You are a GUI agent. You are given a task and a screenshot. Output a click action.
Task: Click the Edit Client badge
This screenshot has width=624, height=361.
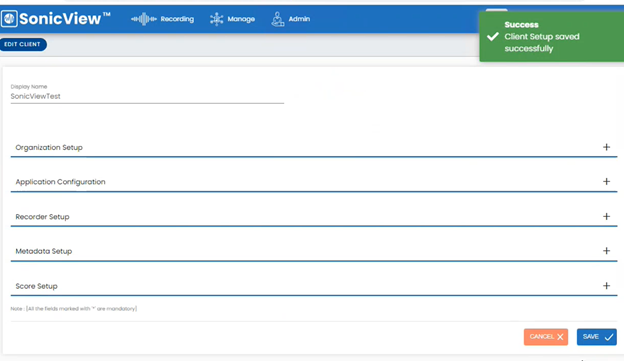[x=23, y=44]
